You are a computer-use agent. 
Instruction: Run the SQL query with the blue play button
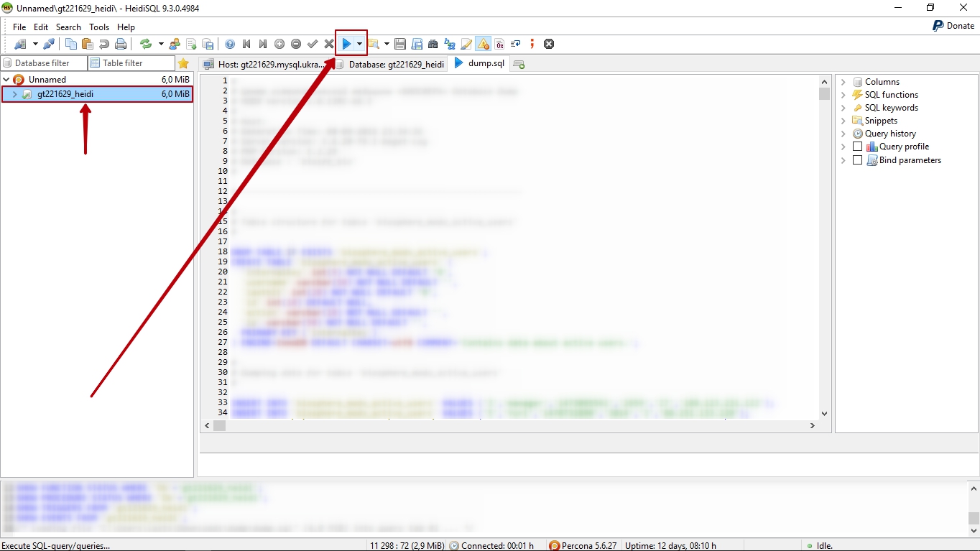pos(346,44)
